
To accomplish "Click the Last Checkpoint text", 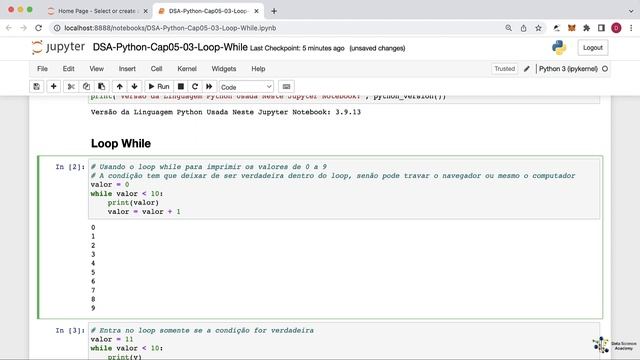I will tap(297, 48).
